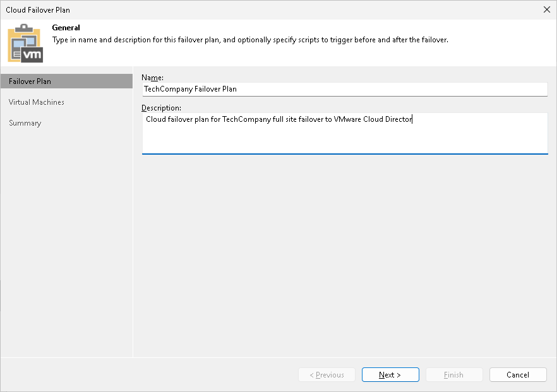Click the Next button to proceed
The image size is (557, 392).
390,374
